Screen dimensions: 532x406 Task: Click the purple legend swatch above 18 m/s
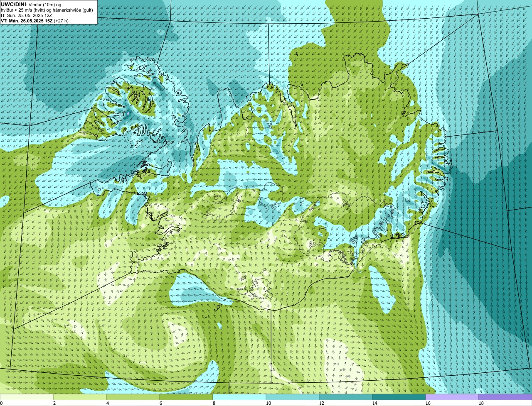(505, 397)
